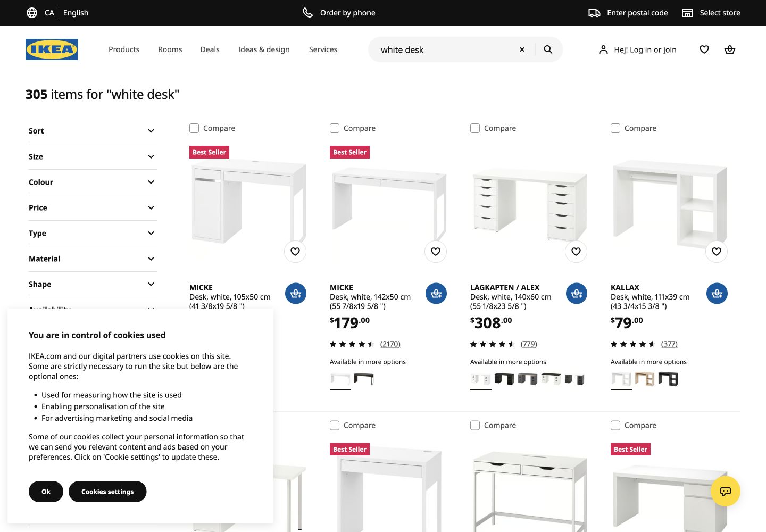Viewport: 766px width, 532px height.
Task: Add KALLAX desk to cart
Action: 717,293
